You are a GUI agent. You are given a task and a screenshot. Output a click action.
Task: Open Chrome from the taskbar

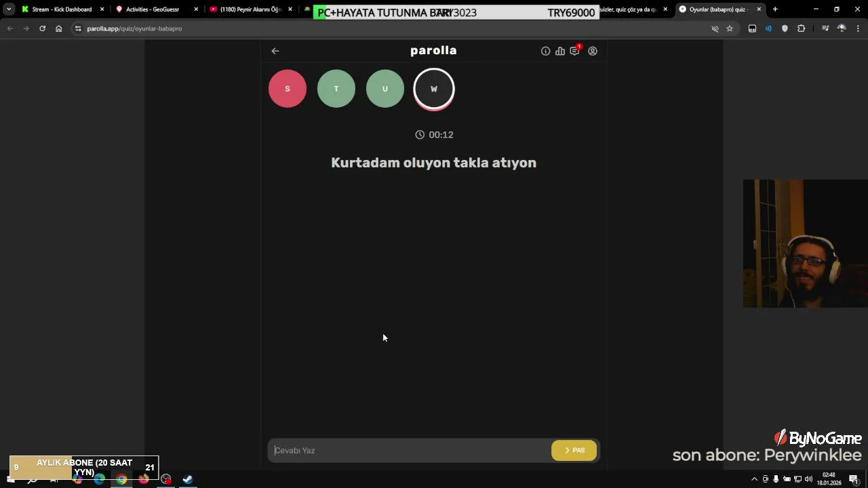coord(121,479)
